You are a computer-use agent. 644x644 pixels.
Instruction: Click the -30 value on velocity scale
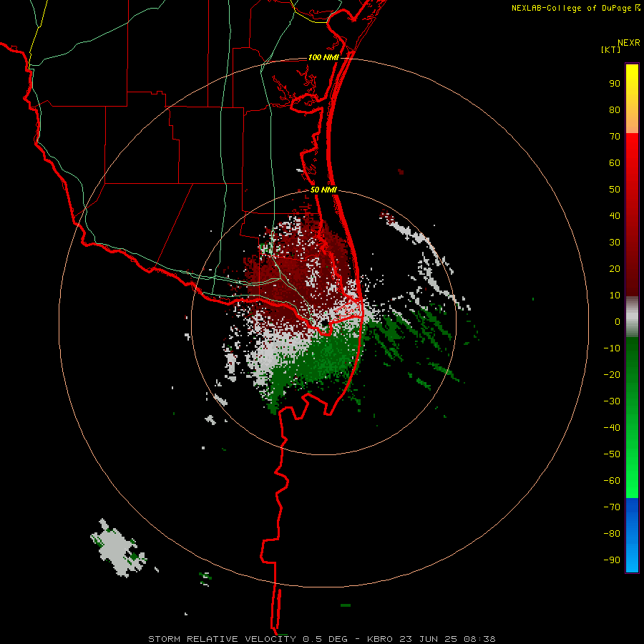tap(612, 401)
